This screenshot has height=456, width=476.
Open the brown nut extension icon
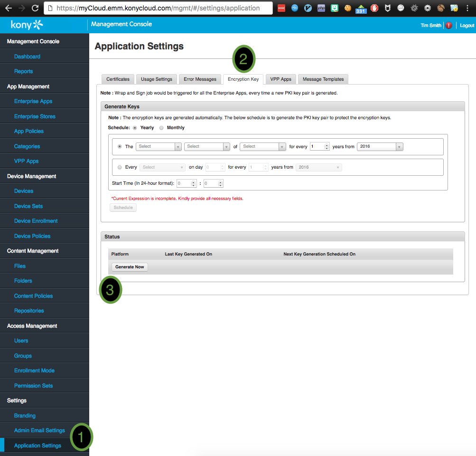point(441,8)
